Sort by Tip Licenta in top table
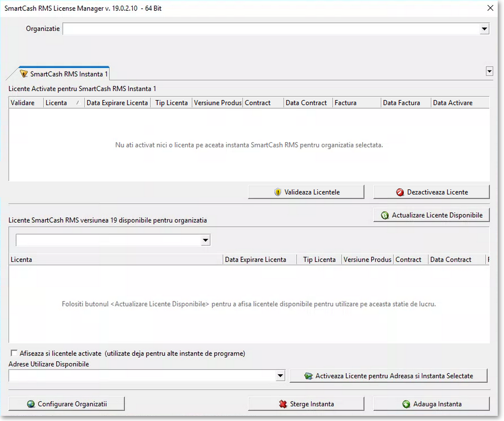504x421 pixels. click(171, 103)
